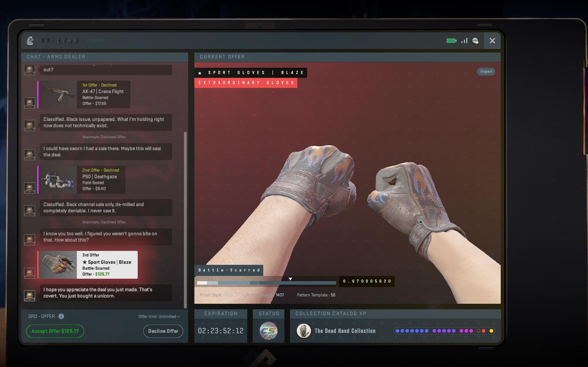Open the Offer limit dropdown

pyautogui.click(x=159, y=316)
